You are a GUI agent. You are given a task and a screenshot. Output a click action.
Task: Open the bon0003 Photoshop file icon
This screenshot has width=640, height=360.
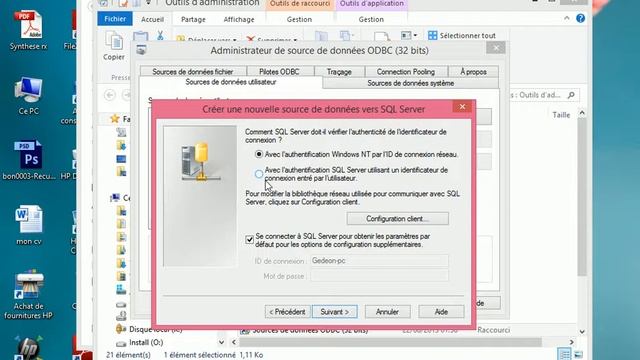(29, 160)
